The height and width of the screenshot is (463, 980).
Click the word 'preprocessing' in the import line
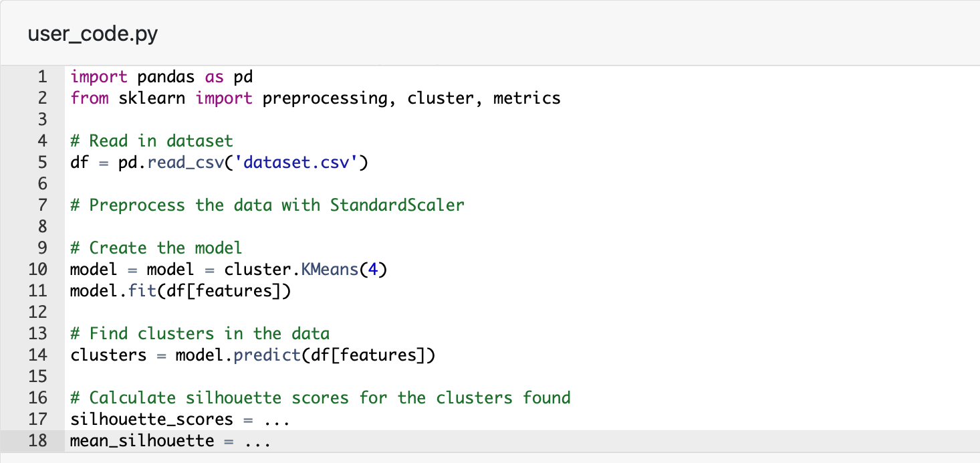click(324, 98)
